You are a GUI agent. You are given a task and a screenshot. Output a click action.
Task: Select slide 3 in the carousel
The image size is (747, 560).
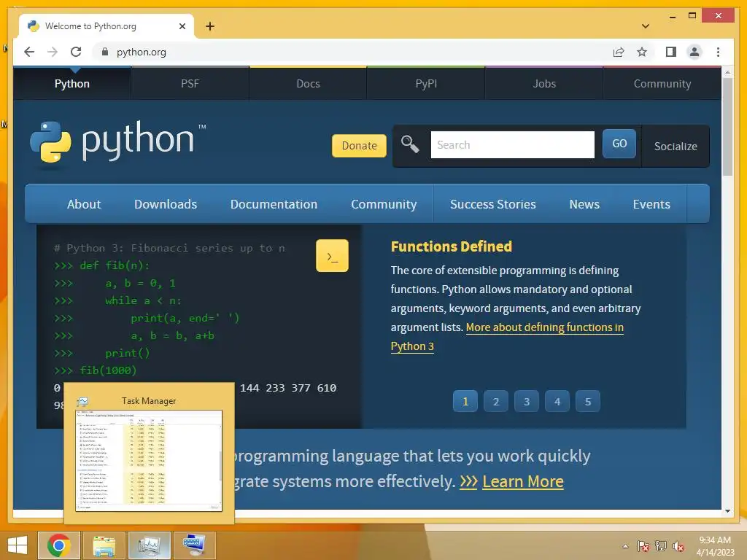pos(527,402)
